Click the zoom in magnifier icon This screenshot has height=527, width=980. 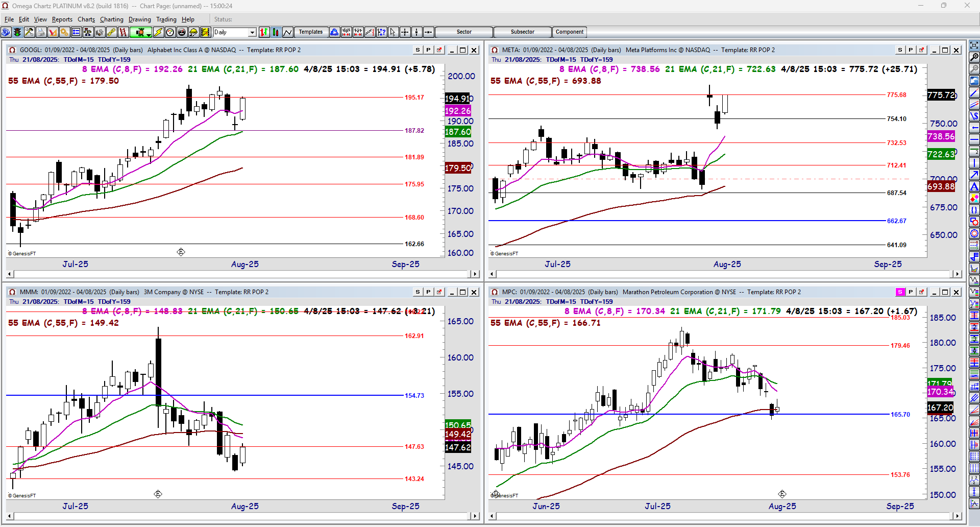click(x=974, y=57)
